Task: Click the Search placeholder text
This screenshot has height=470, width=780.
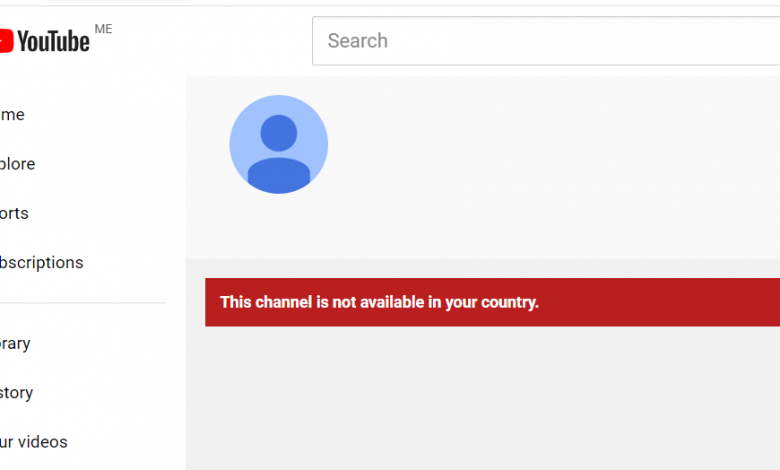Action: (x=358, y=41)
